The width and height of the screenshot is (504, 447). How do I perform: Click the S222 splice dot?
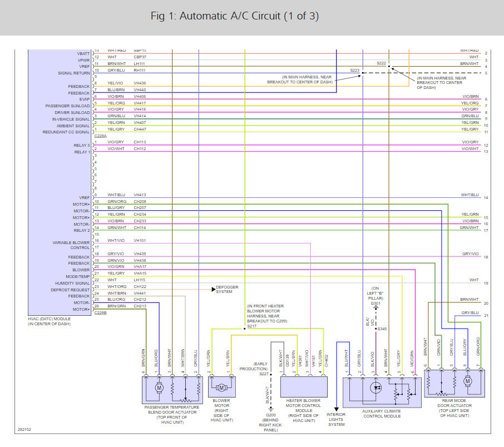pyautogui.click(x=389, y=67)
